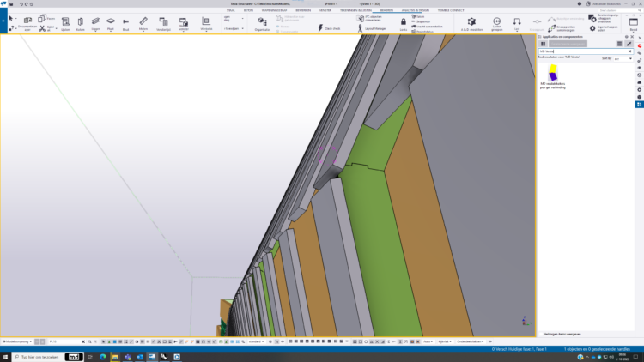Open A & D modellen
Image resolution: width=644 pixels, height=362 pixels.
[471, 24]
